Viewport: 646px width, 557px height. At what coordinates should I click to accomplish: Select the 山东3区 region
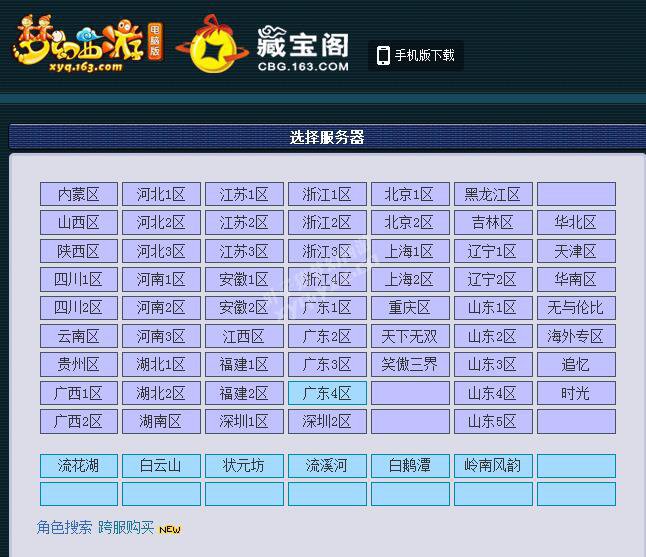click(493, 364)
